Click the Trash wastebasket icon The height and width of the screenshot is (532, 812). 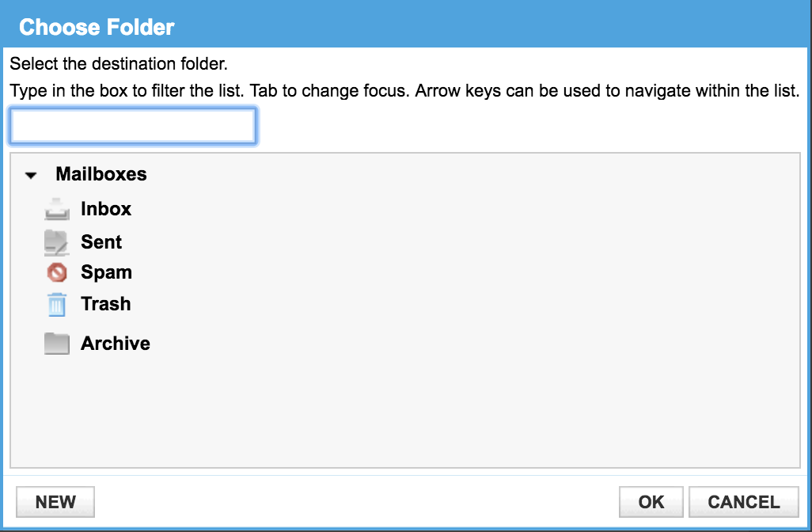pos(55,304)
